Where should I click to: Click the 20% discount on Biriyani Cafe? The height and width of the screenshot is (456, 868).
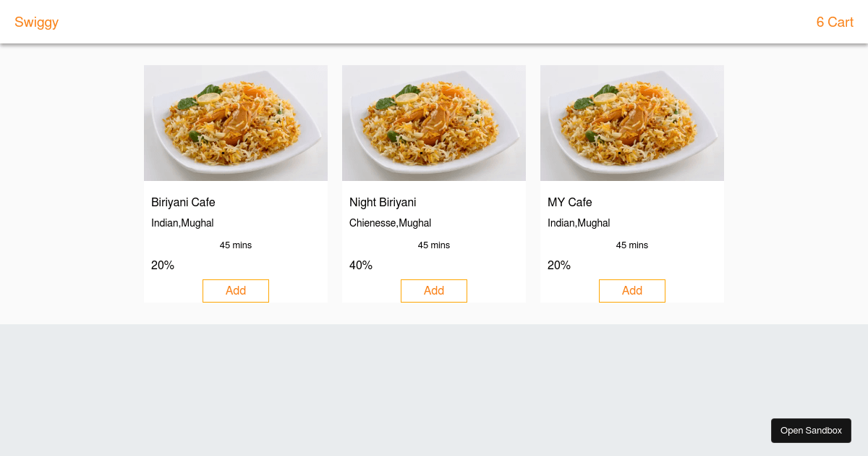pyautogui.click(x=162, y=265)
